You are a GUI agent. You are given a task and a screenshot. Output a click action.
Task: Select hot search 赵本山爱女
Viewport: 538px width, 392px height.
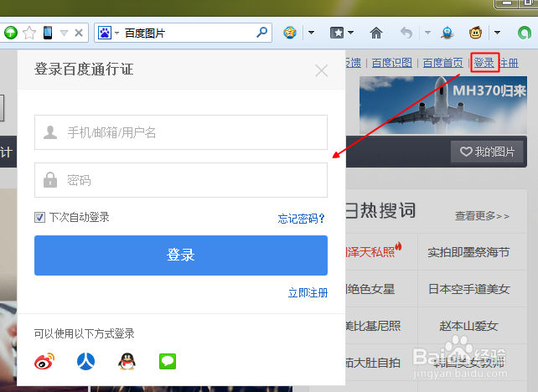click(468, 326)
